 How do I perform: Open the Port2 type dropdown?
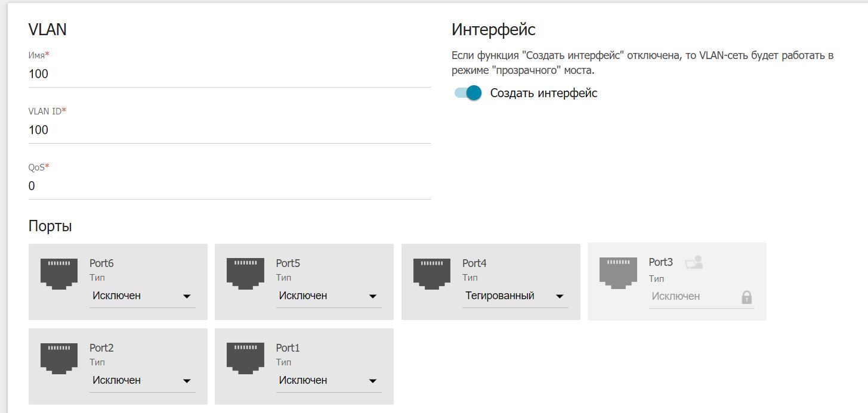142,381
